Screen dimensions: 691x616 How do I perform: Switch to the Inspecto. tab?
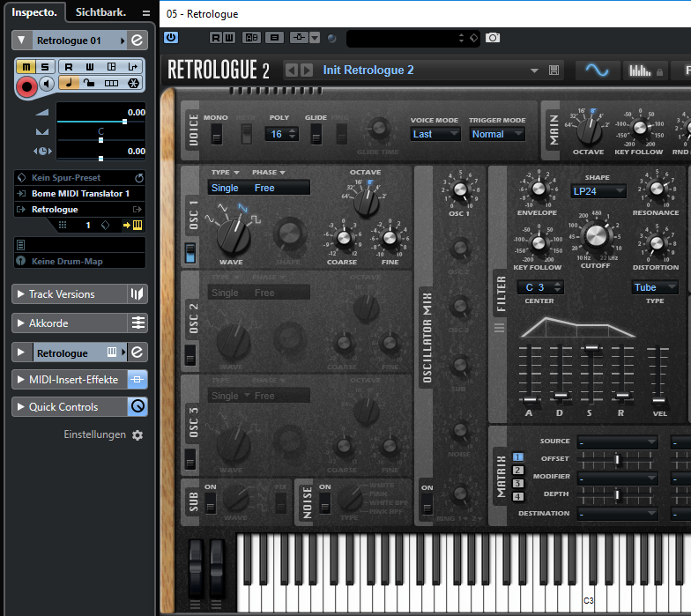pos(34,12)
